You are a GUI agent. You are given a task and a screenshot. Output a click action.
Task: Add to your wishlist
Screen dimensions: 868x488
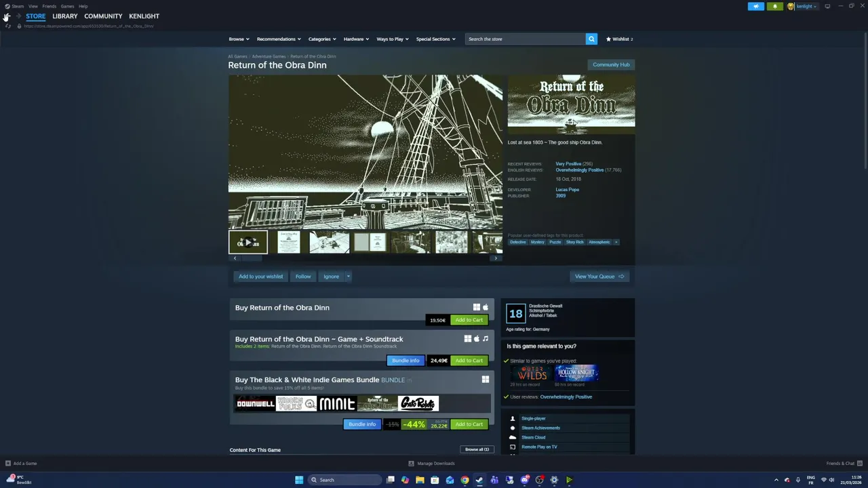click(260, 276)
